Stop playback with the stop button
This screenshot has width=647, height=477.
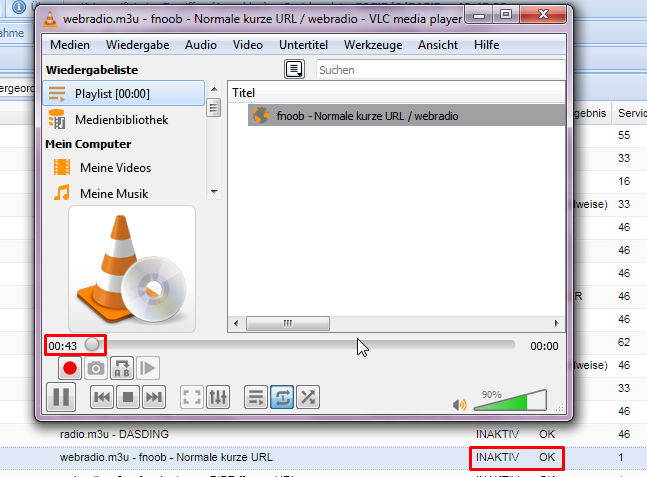(x=128, y=397)
